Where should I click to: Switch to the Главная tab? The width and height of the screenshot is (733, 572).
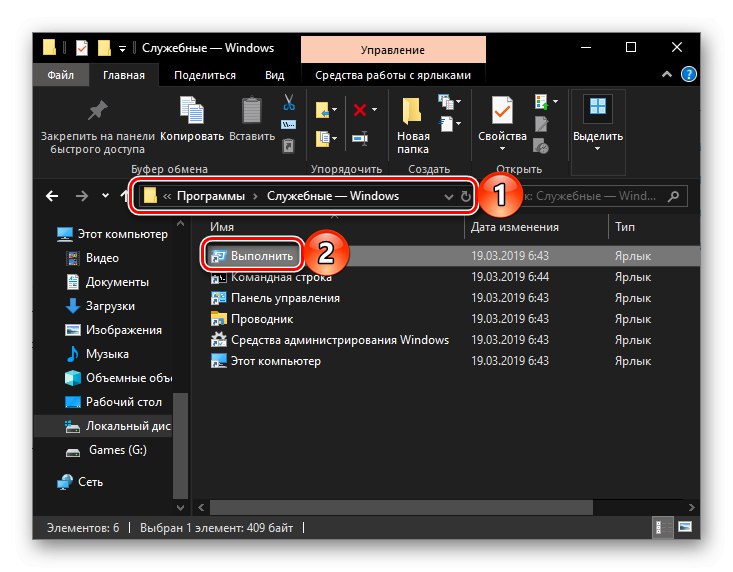click(x=124, y=75)
